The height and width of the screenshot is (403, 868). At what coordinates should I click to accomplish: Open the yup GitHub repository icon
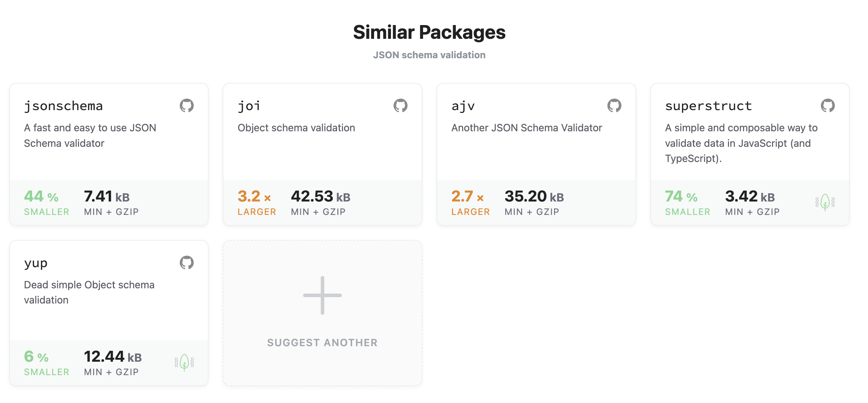187,263
